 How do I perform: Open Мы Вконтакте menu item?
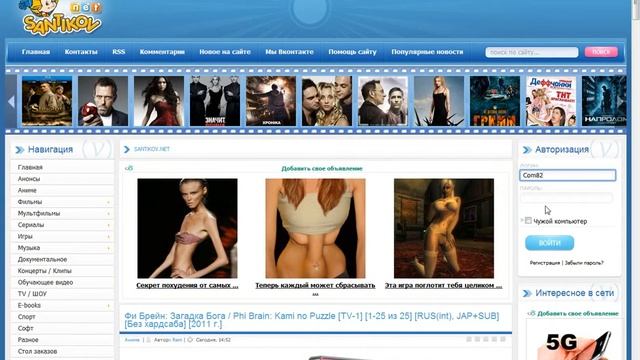289,52
